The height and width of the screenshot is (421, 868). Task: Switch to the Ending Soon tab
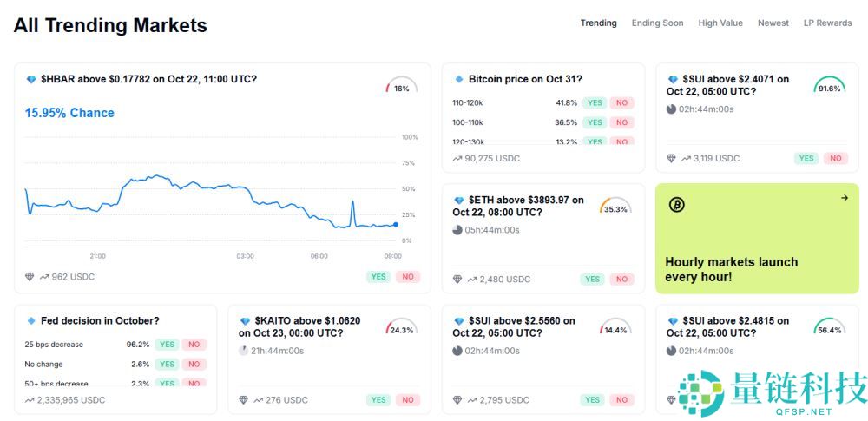[x=657, y=23]
